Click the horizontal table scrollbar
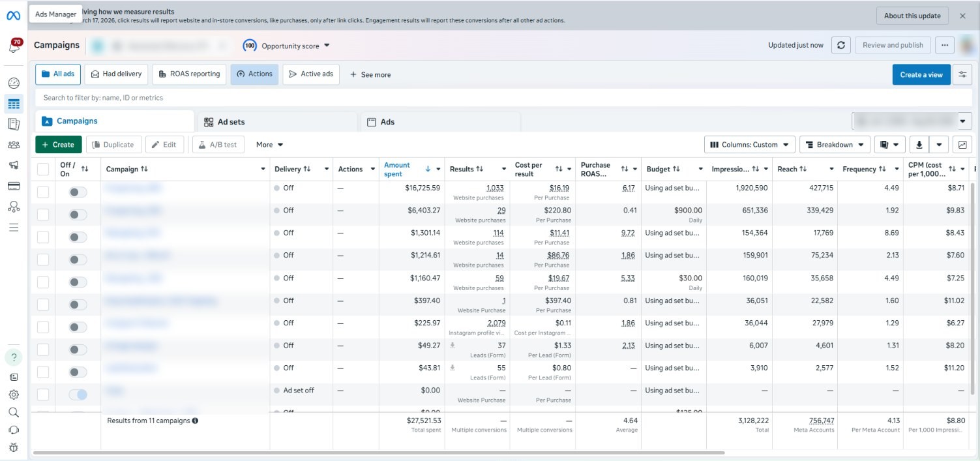This screenshot has width=980, height=461. 378,453
